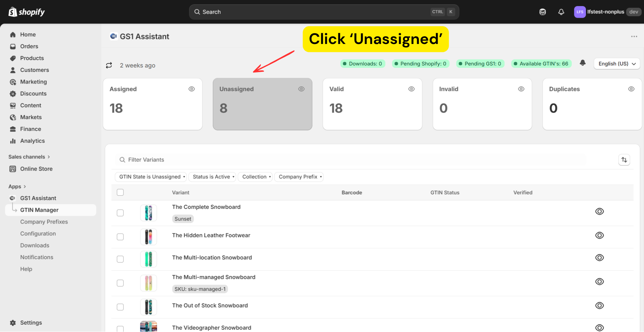
Task: Click the Shopify logo
Action: (27, 12)
